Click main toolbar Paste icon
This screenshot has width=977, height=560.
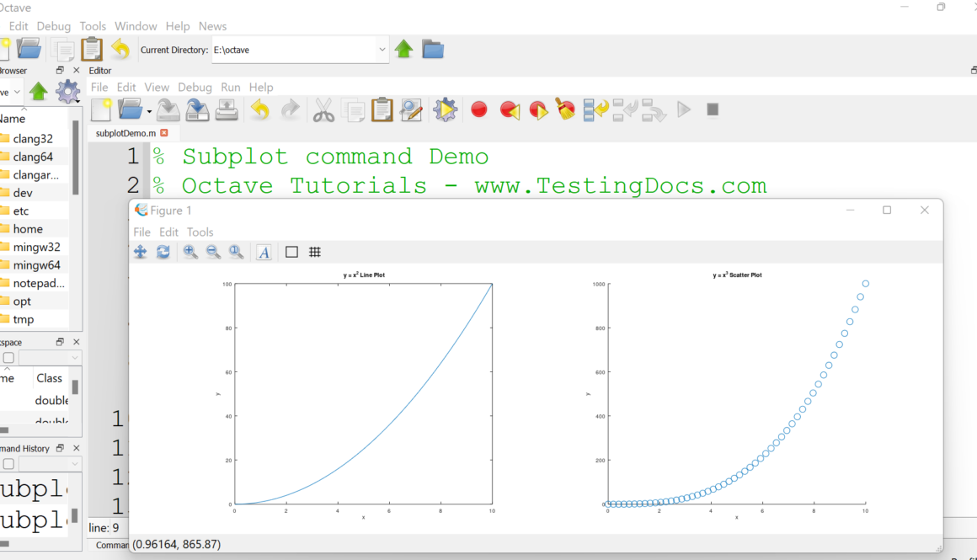pyautogui.click(x=92, y=49)
